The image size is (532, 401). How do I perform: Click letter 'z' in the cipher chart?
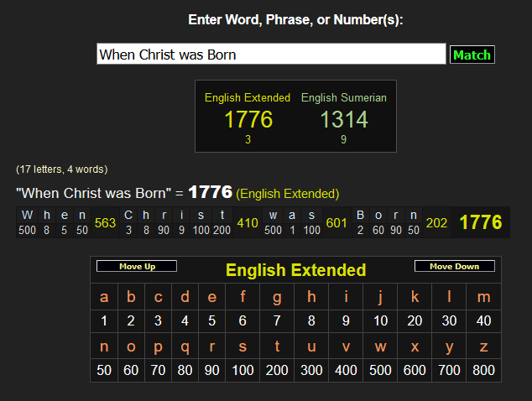click(x=484, y=346)
